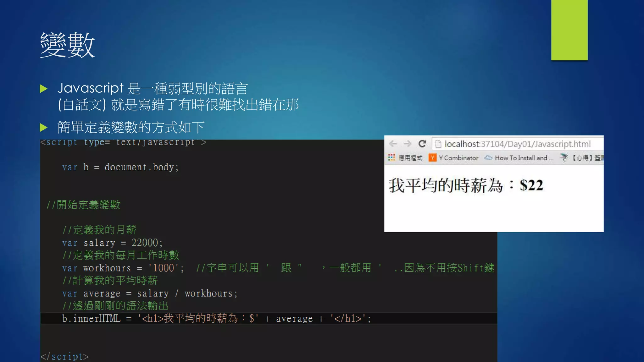Click the 心得 bookmark bird icon

click(564, 157)
